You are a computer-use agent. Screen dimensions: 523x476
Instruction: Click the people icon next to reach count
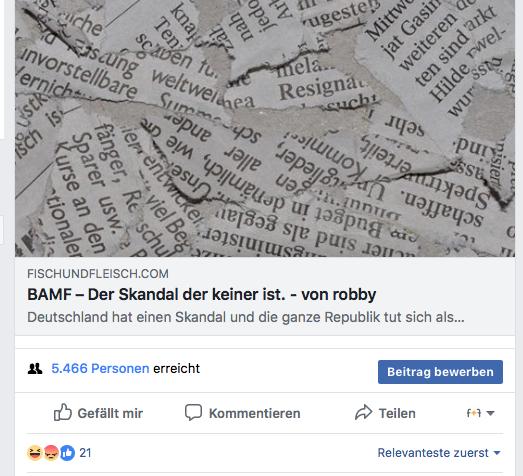35,369
